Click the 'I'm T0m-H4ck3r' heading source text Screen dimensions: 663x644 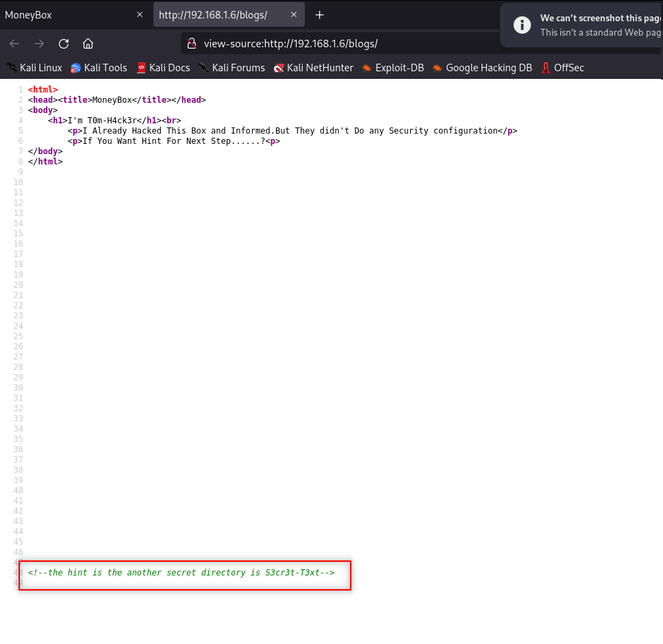[x=102, y=121]
